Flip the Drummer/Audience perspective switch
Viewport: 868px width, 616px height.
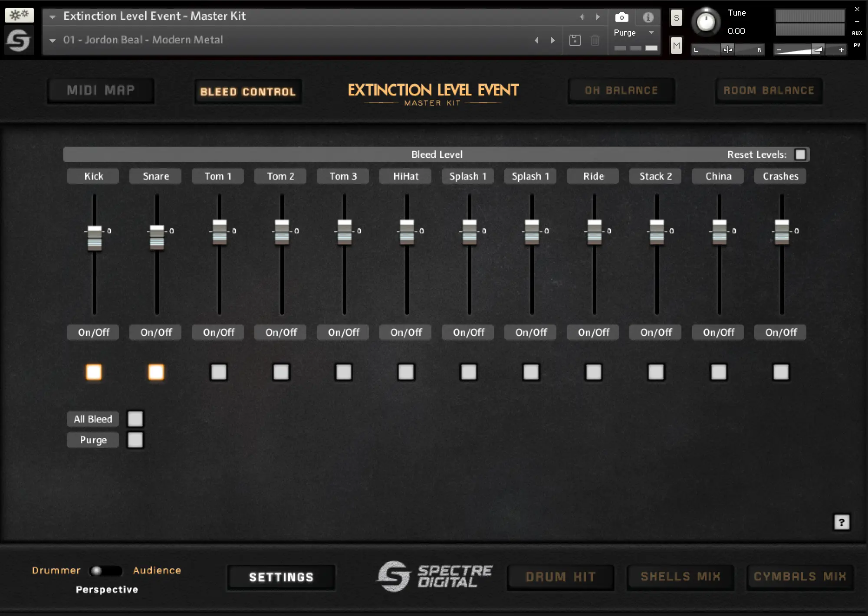105,570
